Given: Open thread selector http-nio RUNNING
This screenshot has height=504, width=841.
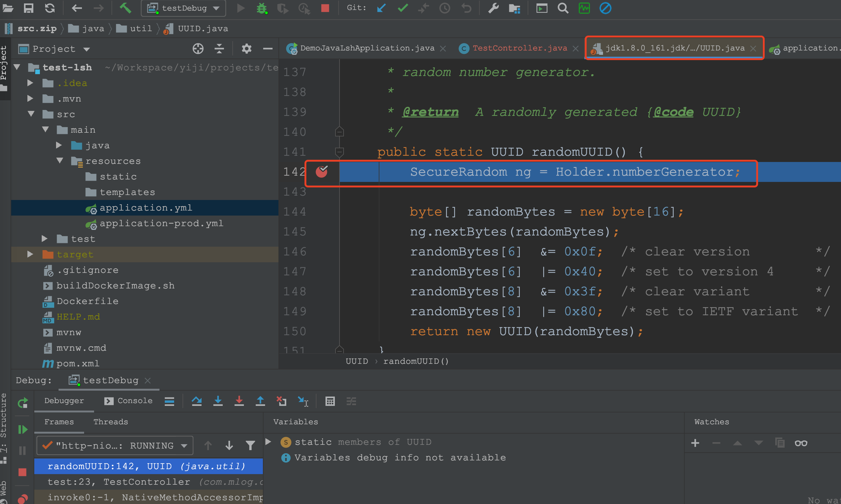Looking at the screenshot, I should (x=115, y=445).
